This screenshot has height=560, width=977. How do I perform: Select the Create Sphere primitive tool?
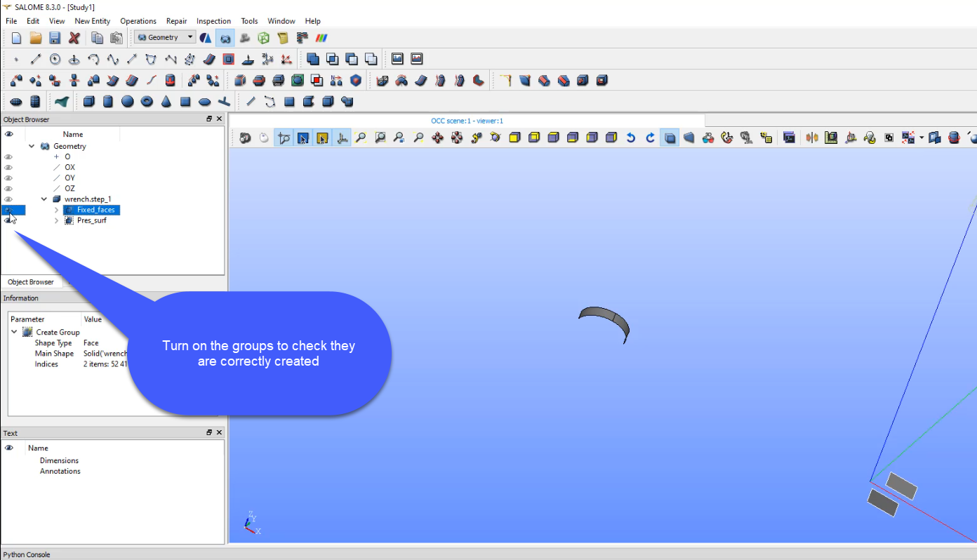click(x=127, y=101)
